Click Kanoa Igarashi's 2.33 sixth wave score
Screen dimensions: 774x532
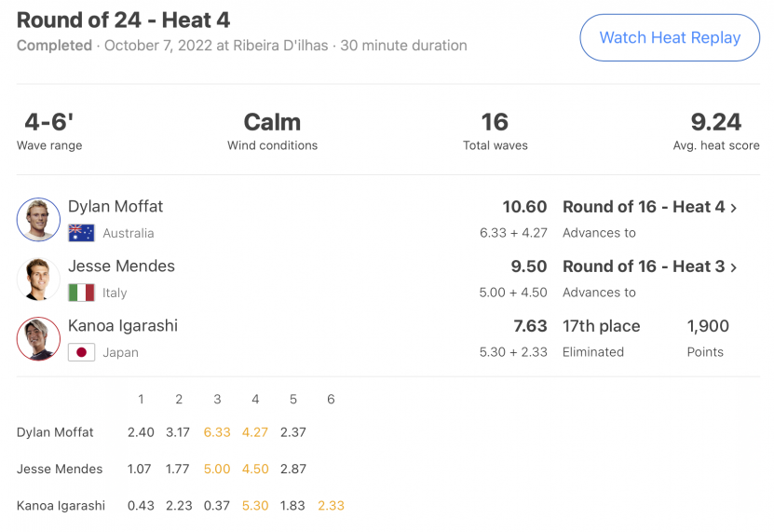(332, 506)
